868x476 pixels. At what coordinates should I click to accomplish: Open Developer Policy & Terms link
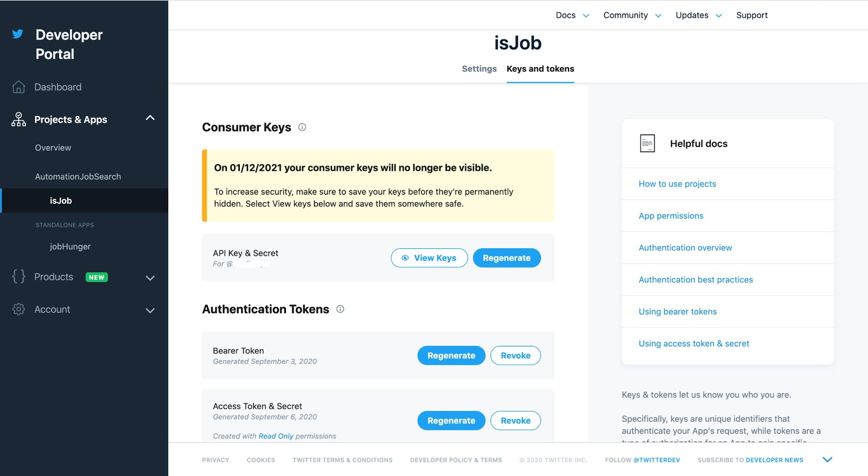pyautogui.click(x=456, y=460)
